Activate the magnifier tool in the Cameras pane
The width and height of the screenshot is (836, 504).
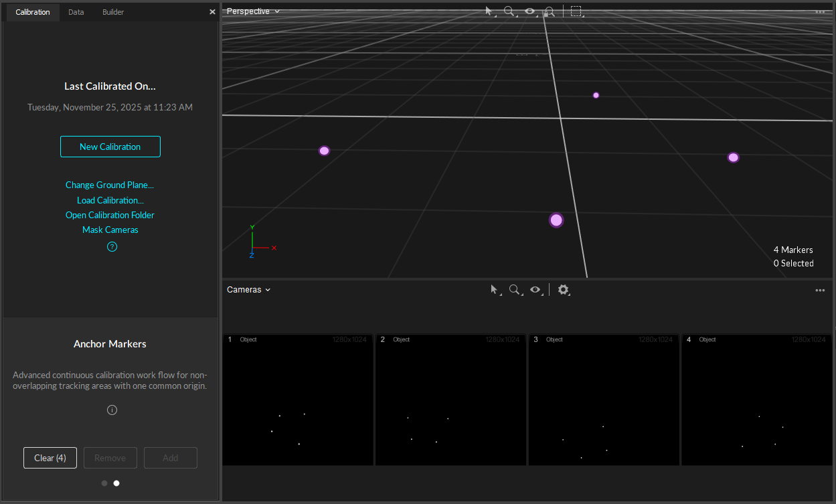click(x=515, y=290)
